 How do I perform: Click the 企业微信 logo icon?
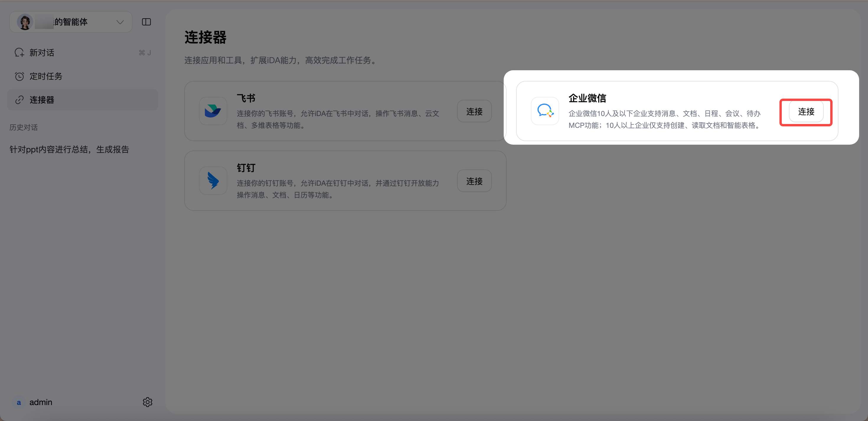pyautogui.click(x=545, y=111)
